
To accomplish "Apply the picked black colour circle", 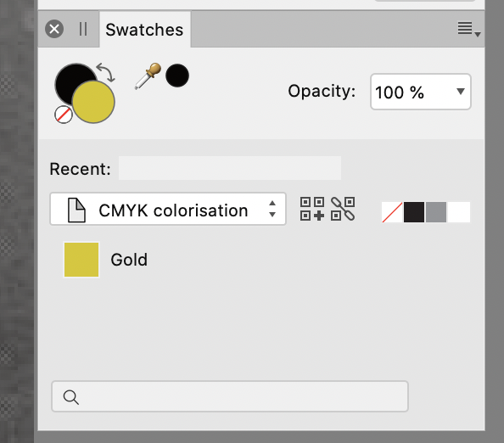I will point(177,76).
